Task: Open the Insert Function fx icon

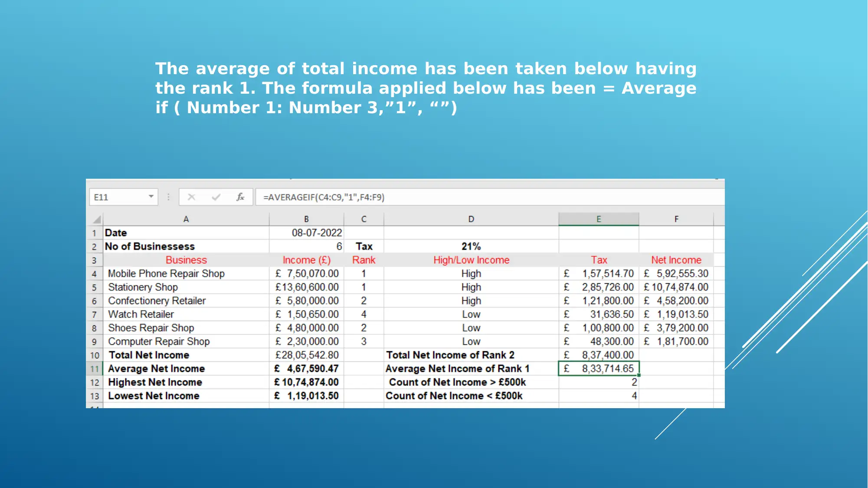Action: pos(240,197)
